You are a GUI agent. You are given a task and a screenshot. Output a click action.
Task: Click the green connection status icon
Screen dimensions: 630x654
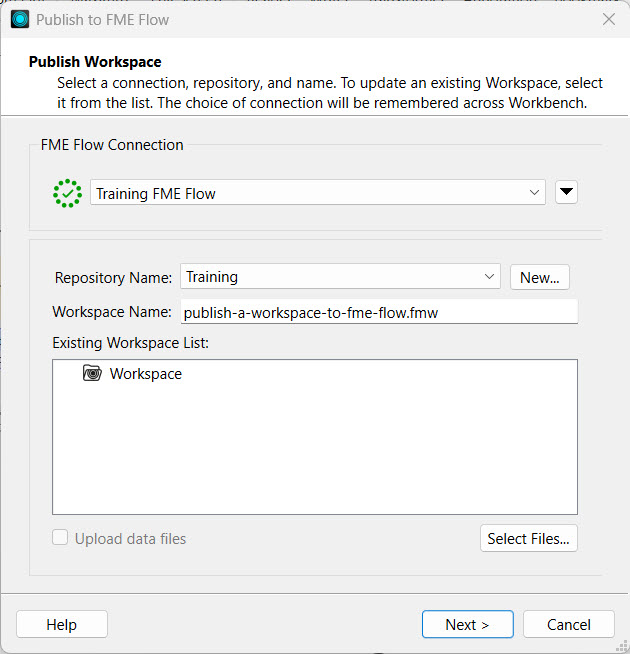67,193
